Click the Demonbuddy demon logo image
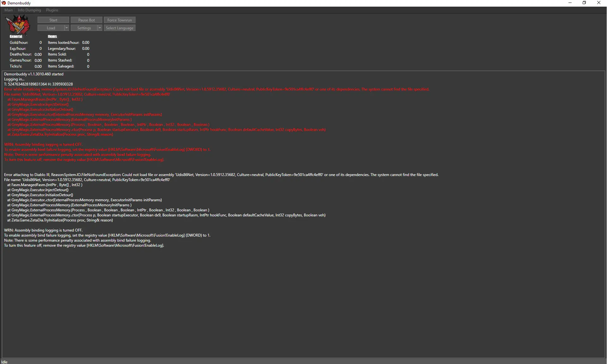Viewport: 607px width, 364px height. 18,25
